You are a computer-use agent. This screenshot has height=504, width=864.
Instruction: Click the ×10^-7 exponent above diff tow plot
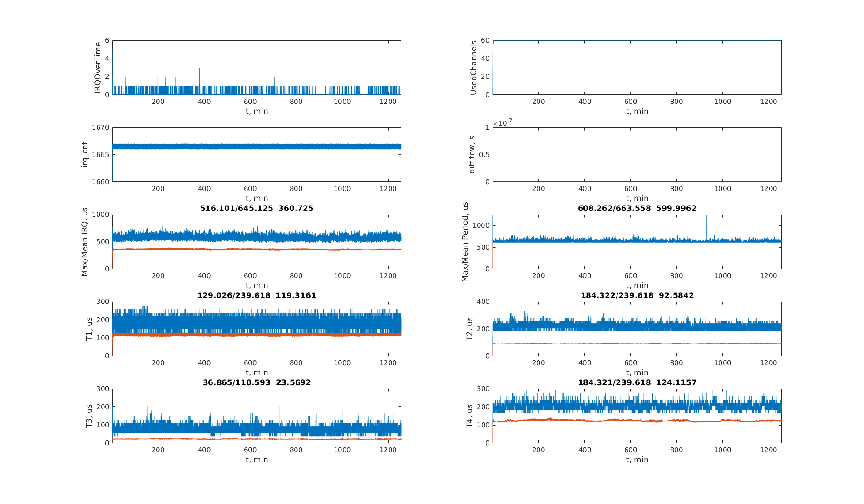[x=502, y=123]
